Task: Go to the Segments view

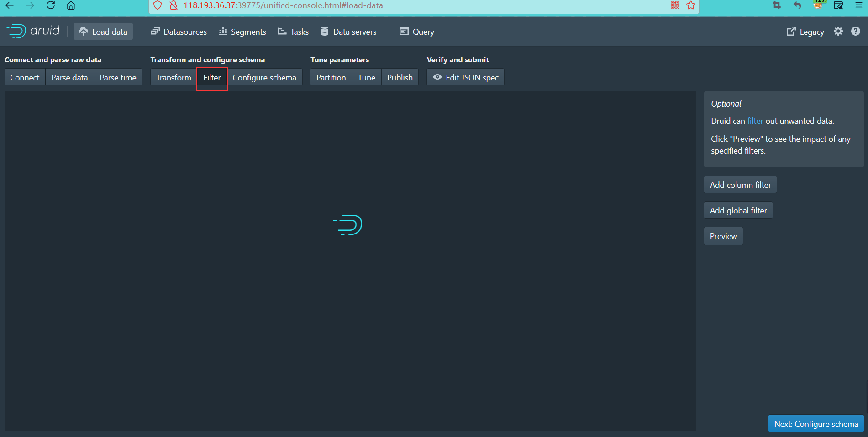Action: pos(242,32)
